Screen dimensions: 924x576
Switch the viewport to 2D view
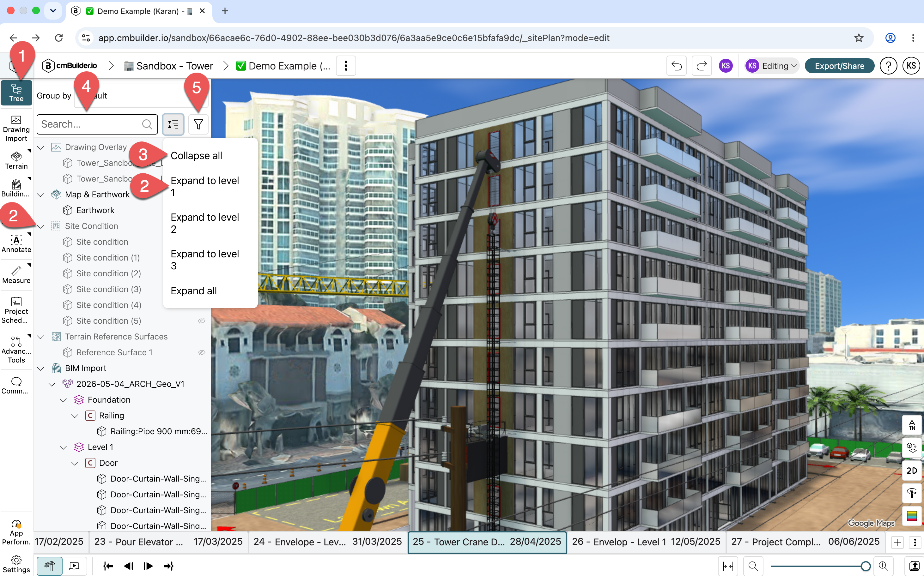(912, 471)
